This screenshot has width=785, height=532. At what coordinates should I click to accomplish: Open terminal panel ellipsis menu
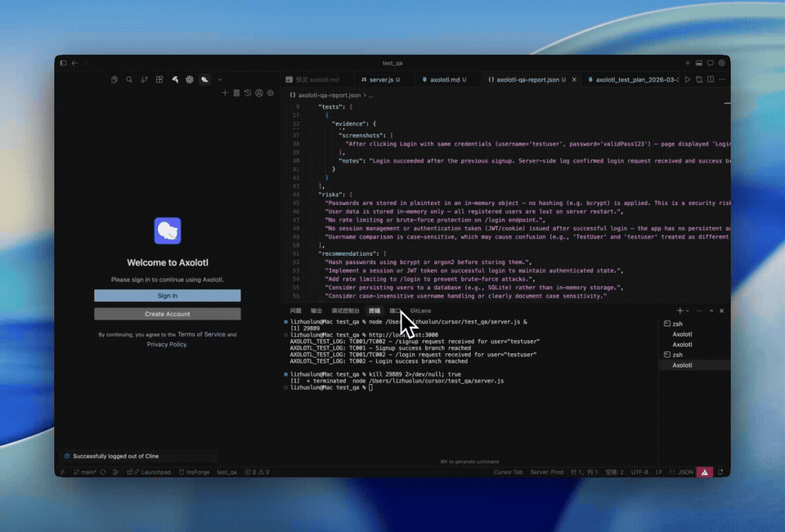click(699, 311)
